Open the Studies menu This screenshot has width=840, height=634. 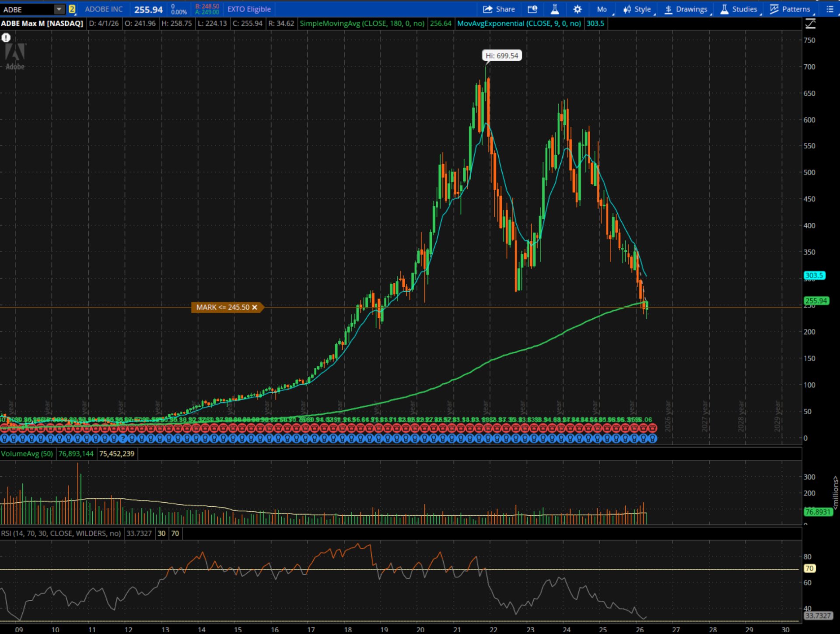[x=739, y=9]
